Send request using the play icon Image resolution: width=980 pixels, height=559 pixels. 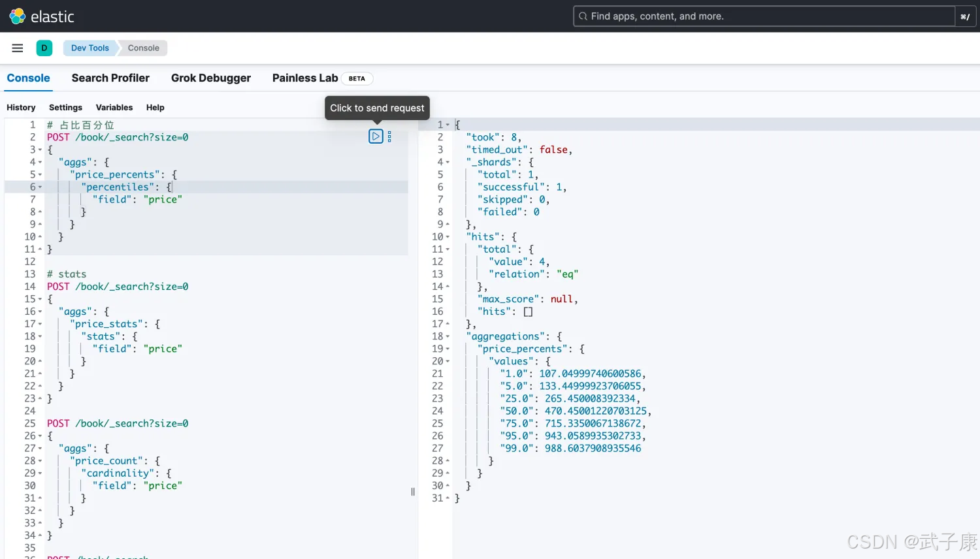376,136
